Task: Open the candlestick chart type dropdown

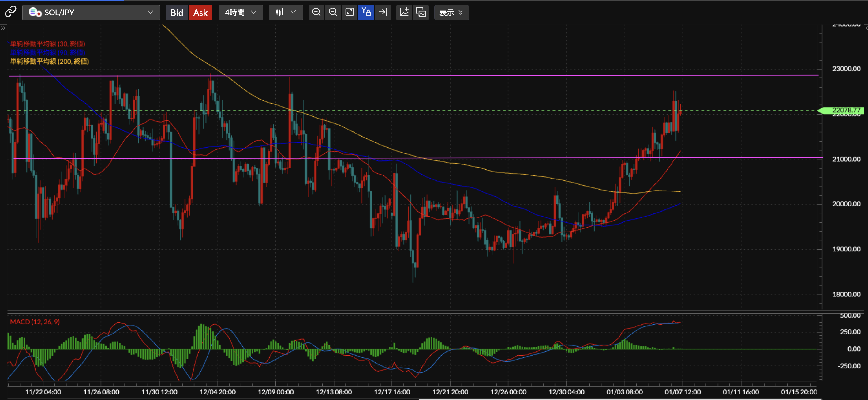Action: (x=285, y=13)
